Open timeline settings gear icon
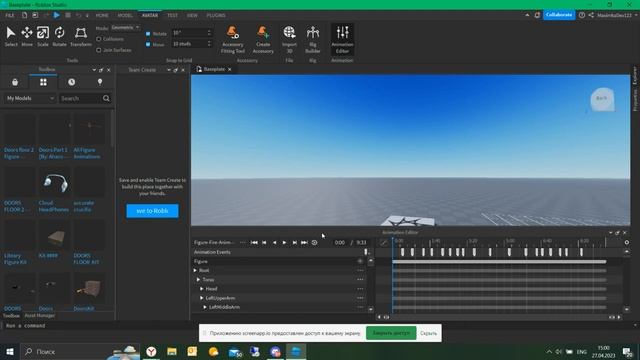The width and height of the screenshot is (640, 360). (627, 242)
